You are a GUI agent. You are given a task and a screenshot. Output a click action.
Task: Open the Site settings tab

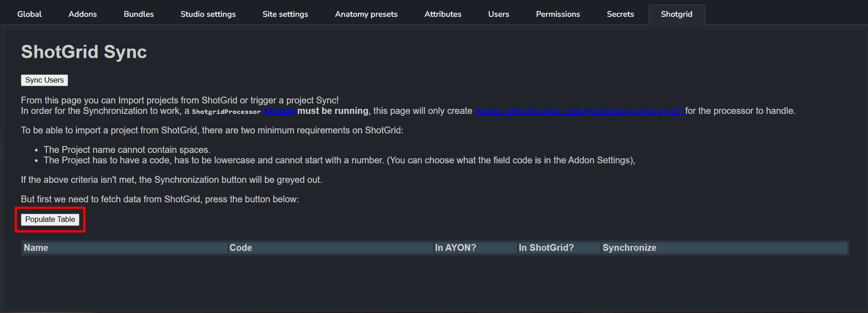285,14
